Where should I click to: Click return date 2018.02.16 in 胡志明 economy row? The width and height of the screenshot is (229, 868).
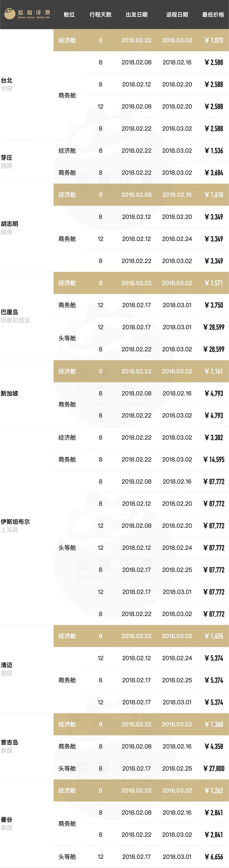click(177, 195)
